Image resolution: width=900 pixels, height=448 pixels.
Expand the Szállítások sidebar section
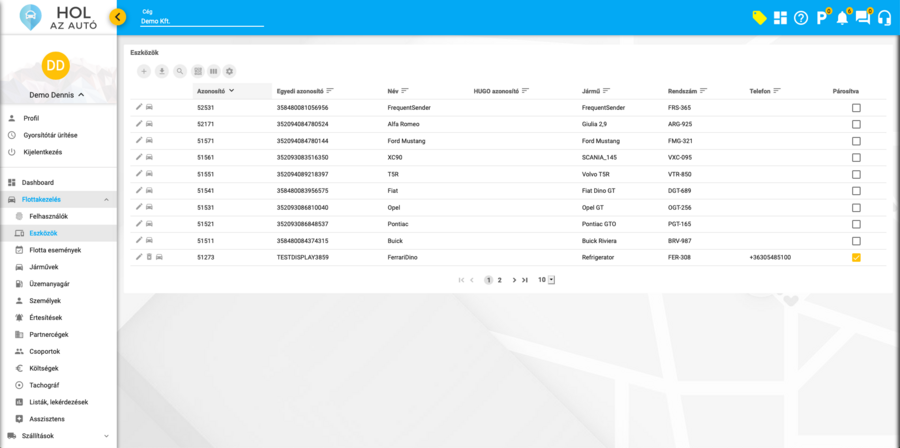coord(106,436)
